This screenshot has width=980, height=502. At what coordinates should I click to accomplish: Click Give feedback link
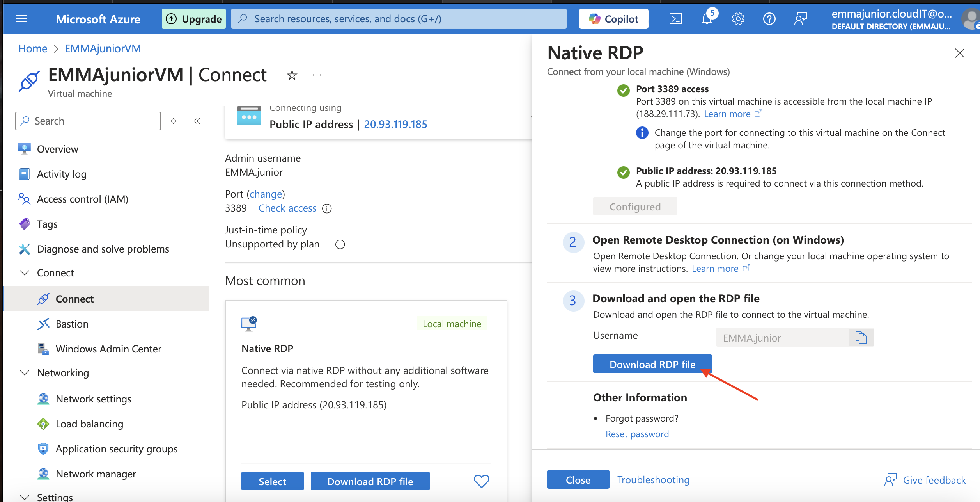pyautogui.click(x=925, y=480)
